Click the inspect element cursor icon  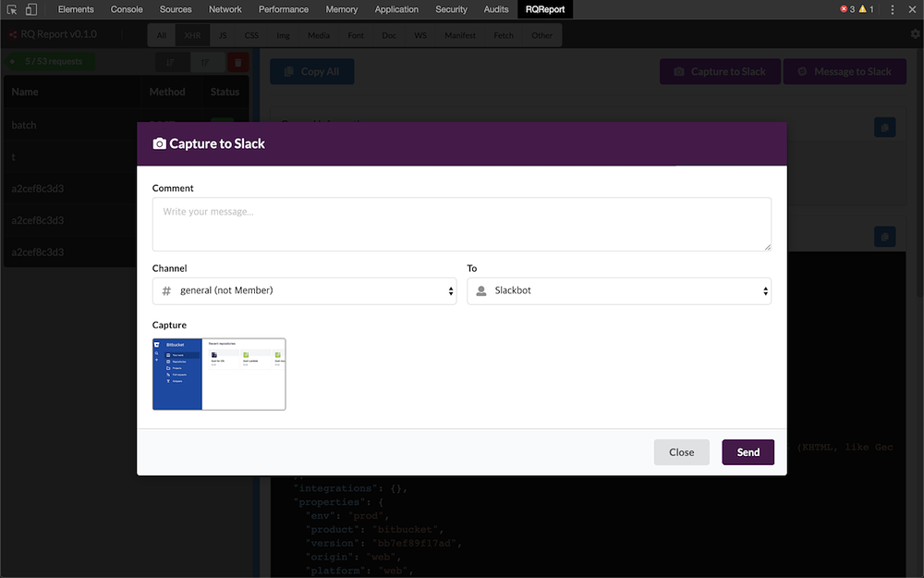[12, 9]
